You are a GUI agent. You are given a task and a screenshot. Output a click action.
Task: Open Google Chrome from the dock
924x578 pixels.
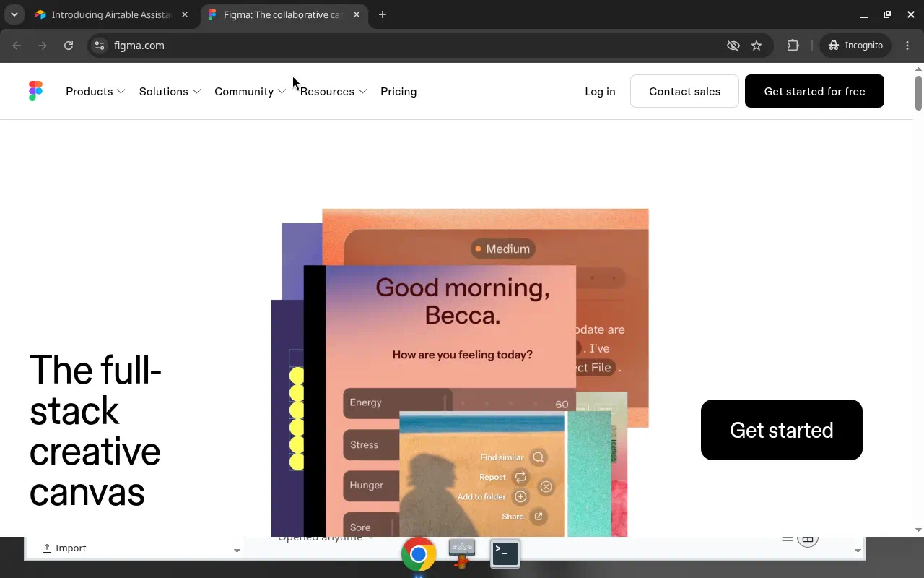[x=419, y=554]
